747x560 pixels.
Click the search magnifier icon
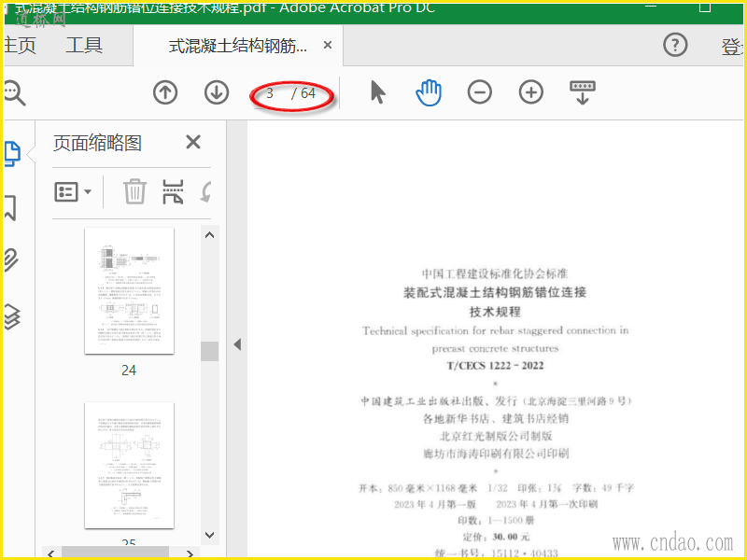click(14, 92)
